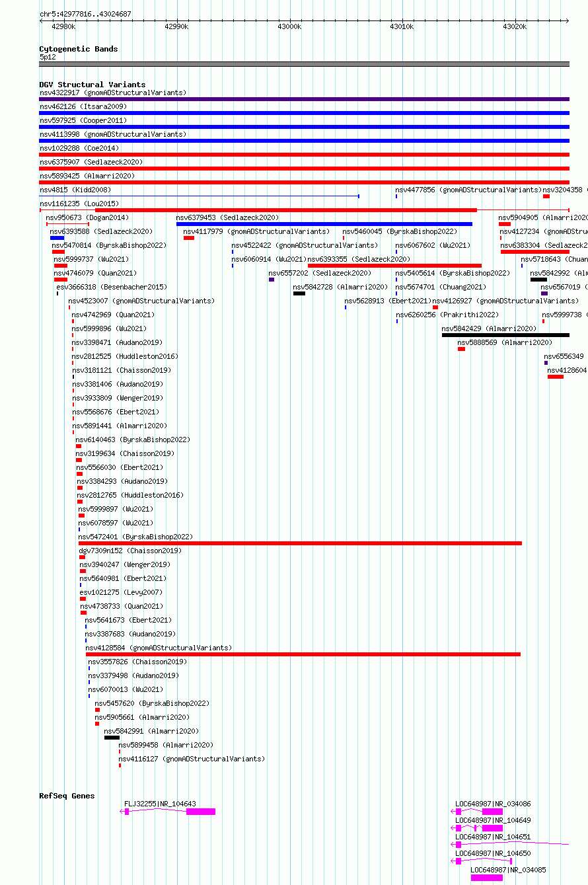Select variant label nsv4113998 gnomAD
The width and height of the screenshot is (588, 885).
point(113,134)
